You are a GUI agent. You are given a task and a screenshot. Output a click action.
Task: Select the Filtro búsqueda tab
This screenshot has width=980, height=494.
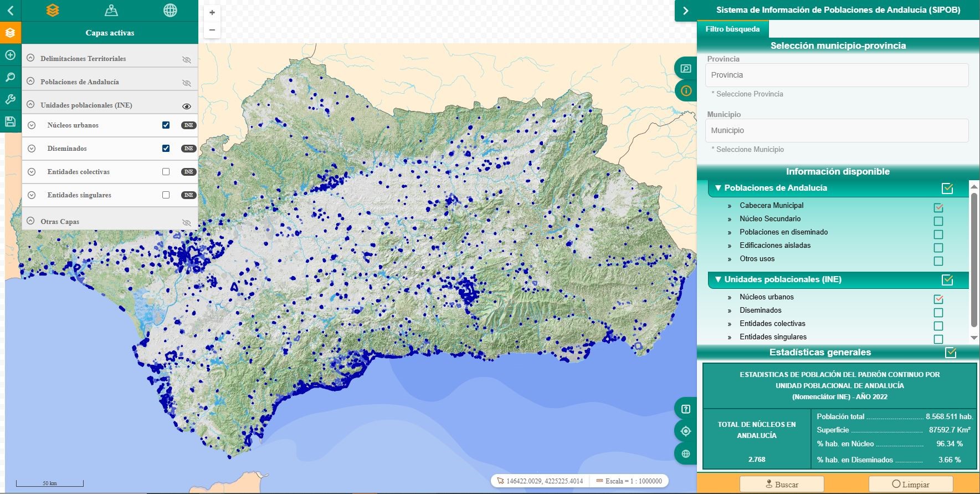click(x=732, y=29)
